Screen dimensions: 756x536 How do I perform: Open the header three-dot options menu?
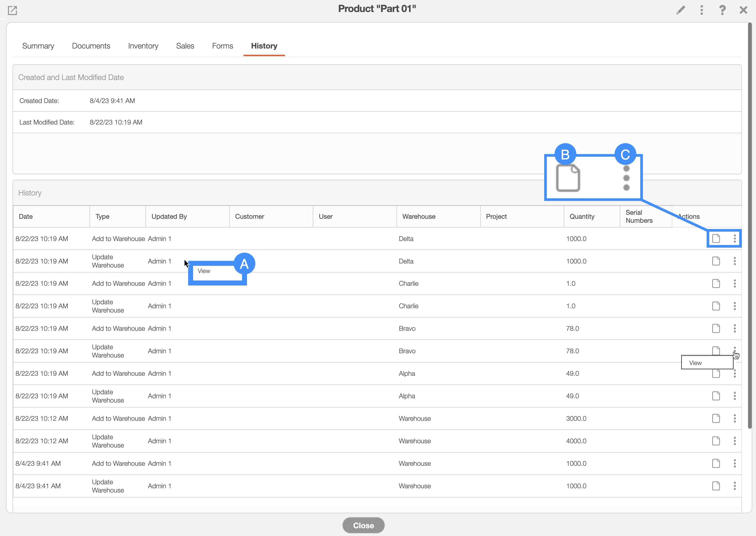click(701, 10)
